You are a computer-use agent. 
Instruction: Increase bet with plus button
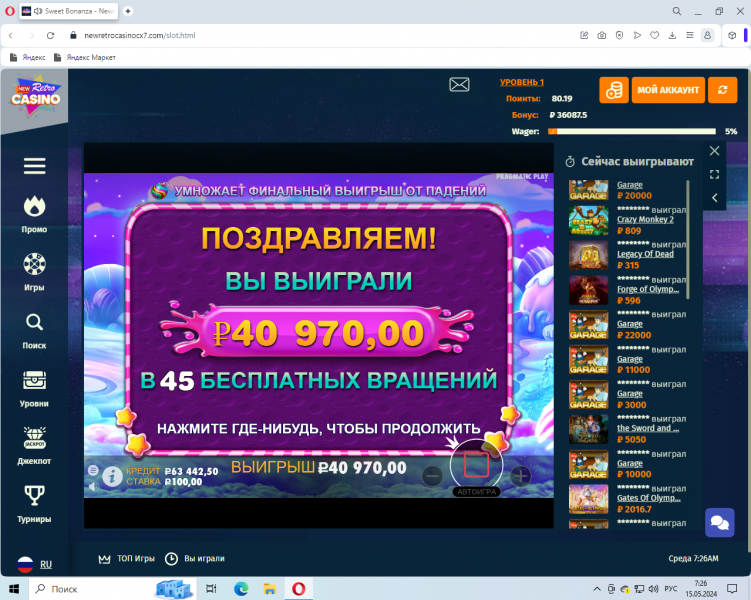(x=521, y=476)
